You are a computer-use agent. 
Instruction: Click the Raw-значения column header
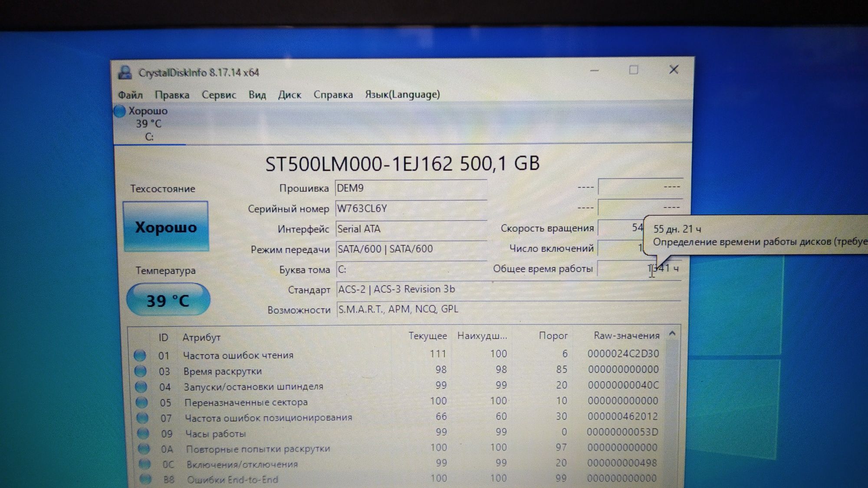(626, 335)
